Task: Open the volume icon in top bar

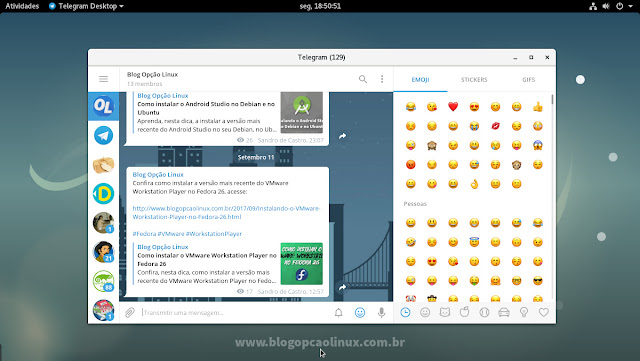Action: [606, 6]
